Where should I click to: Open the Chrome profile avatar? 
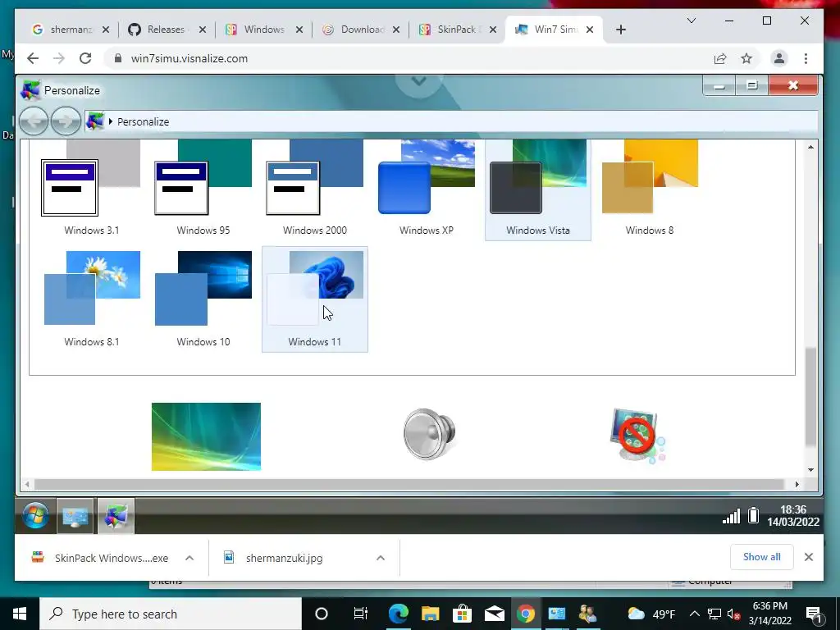tap(779, 58)
